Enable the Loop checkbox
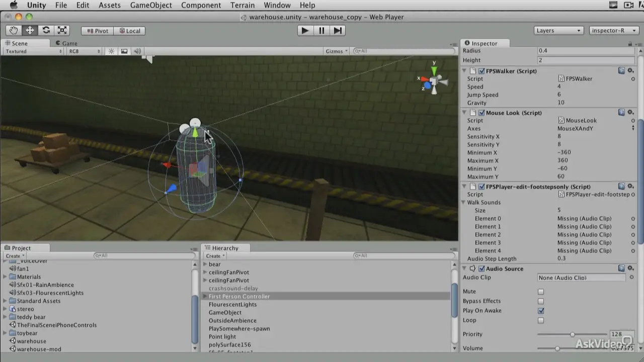Screen dimensions: 644x362 pyautogui.click(x=541, y=320)
